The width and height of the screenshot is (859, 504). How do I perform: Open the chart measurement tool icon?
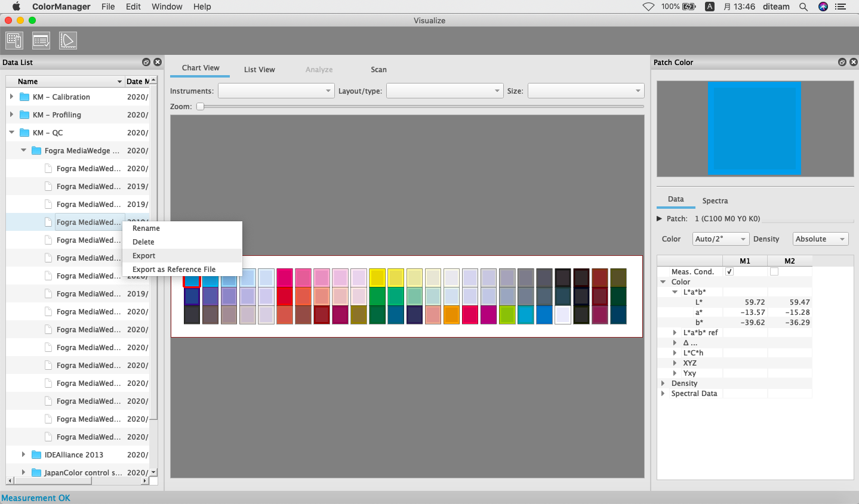click(14, 41)
